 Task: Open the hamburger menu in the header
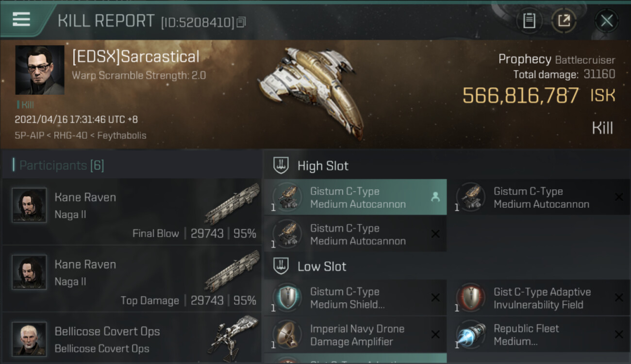[21, 19]
